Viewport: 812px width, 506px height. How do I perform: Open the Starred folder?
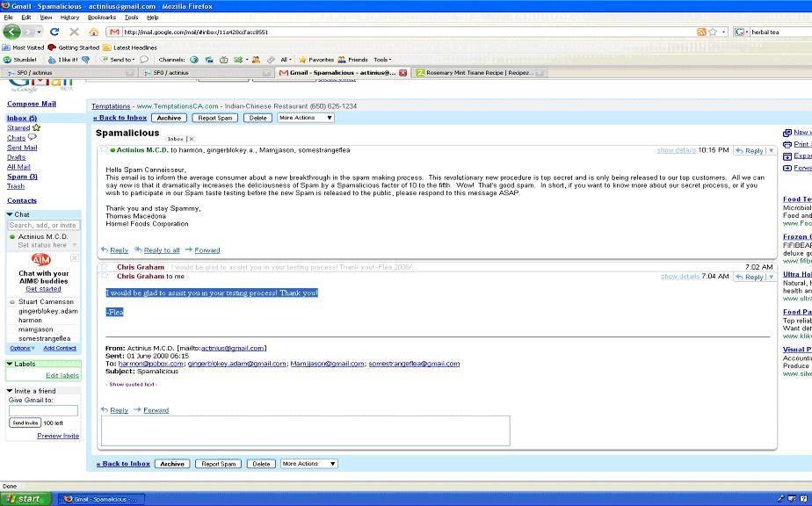pyautogui.click(x=18, y=128)
